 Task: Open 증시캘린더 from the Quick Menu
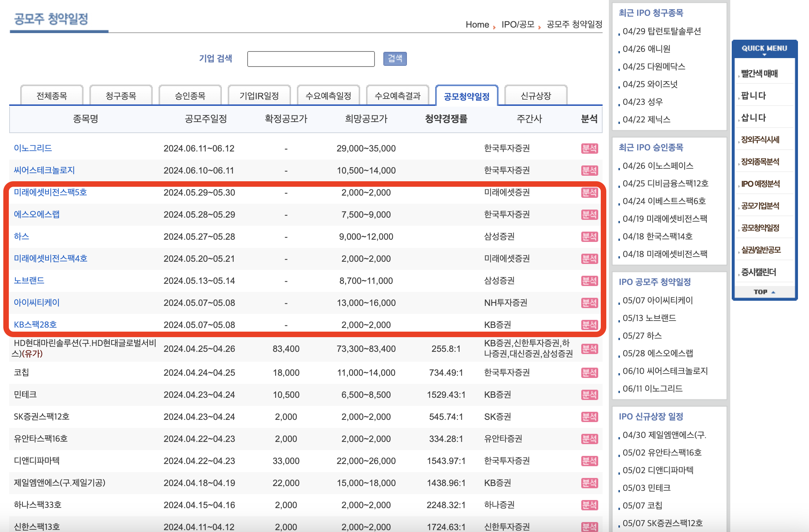[x=759, y=272]
